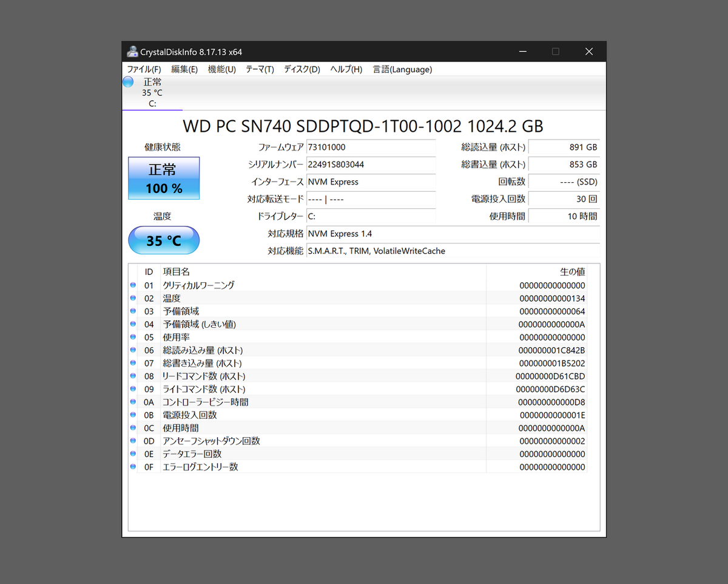Click raw value 000000000000D8
Image resolution: width=728 pixels, height=584 pixels.
pos(552,402)
